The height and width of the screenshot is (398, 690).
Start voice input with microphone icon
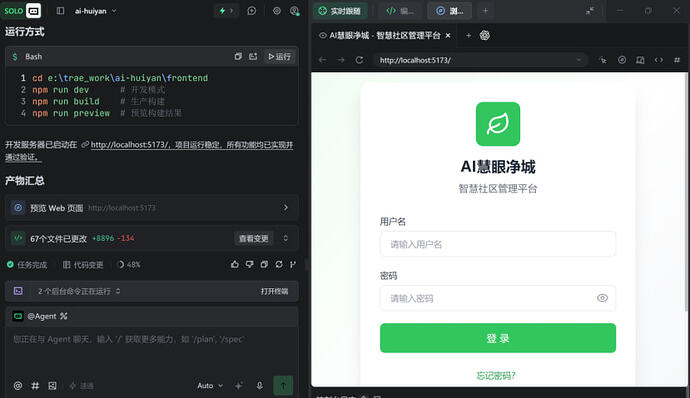click(260, 386)
